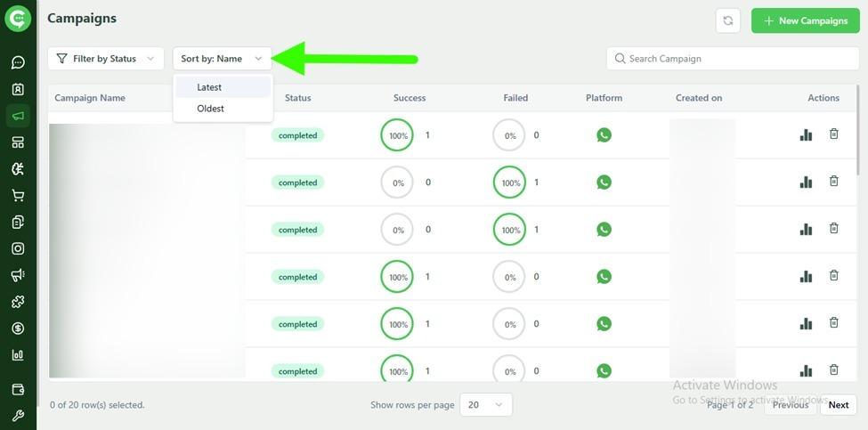Refresh the campaigns list

pos(728,21)
